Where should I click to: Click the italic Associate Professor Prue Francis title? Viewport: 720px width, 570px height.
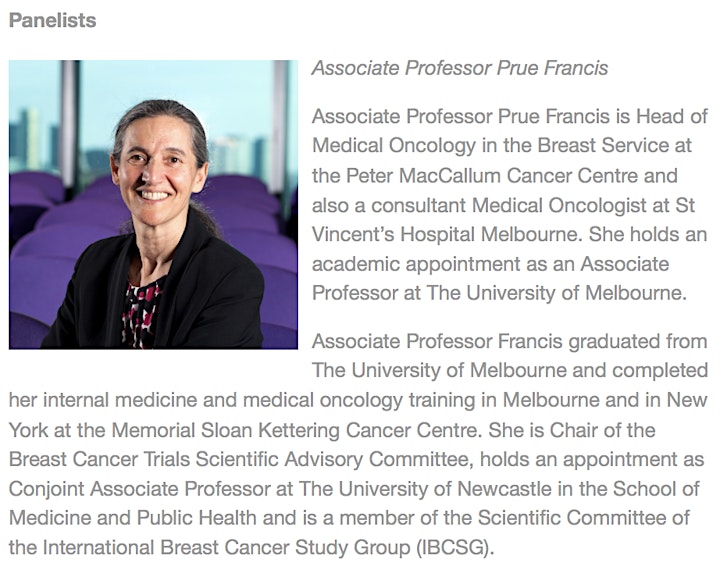460,68
